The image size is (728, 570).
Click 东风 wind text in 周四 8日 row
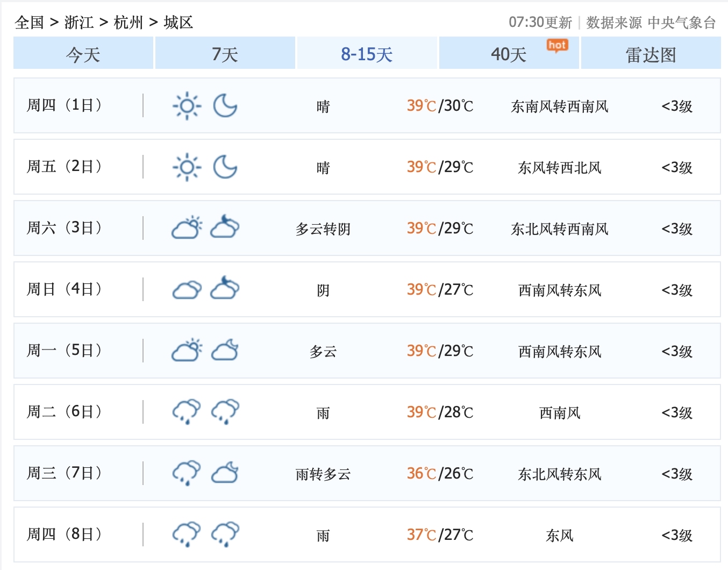coord(560,536)
